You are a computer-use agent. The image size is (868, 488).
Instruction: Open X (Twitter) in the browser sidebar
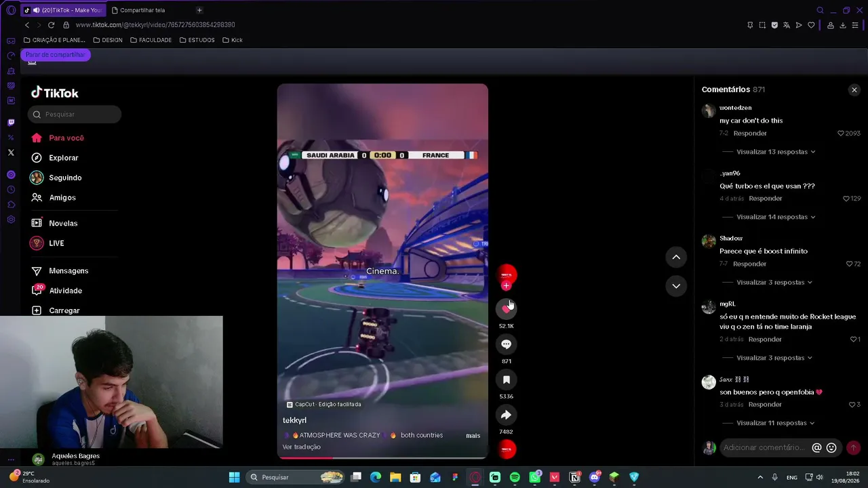click(x=11, y=152)
